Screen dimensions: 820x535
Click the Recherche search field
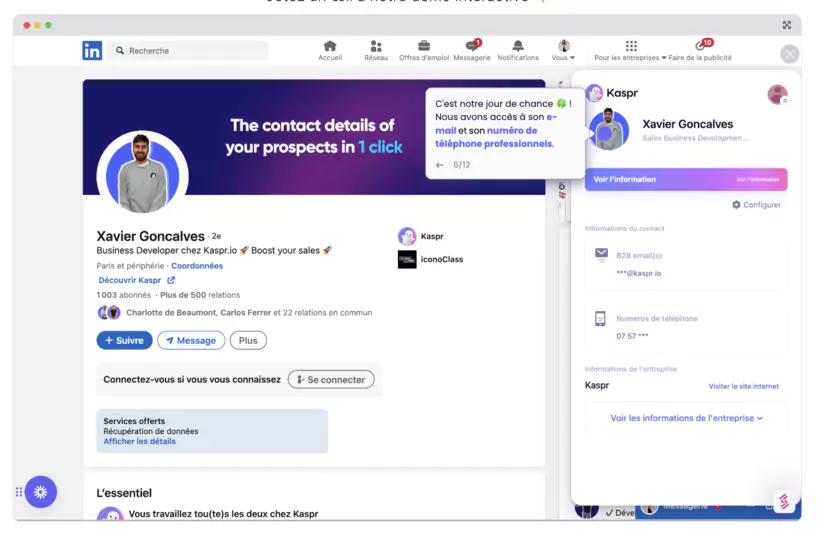pyautogui.click(x=188, y=51)
